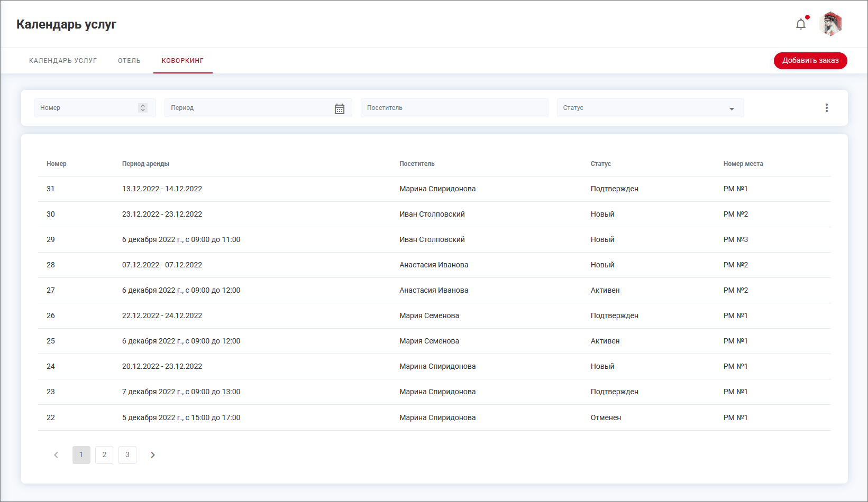
Task: Click the Добавить заказ button
Action: tap(810, 61)
